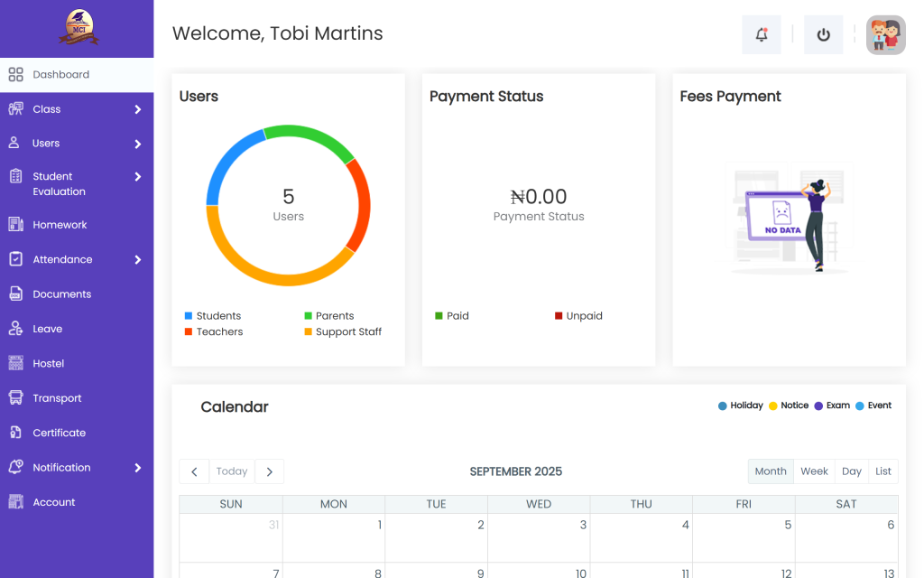The width and height of the screenshot is (924, 578).
Task: Click the power logout icon
Action: point(823,35)
